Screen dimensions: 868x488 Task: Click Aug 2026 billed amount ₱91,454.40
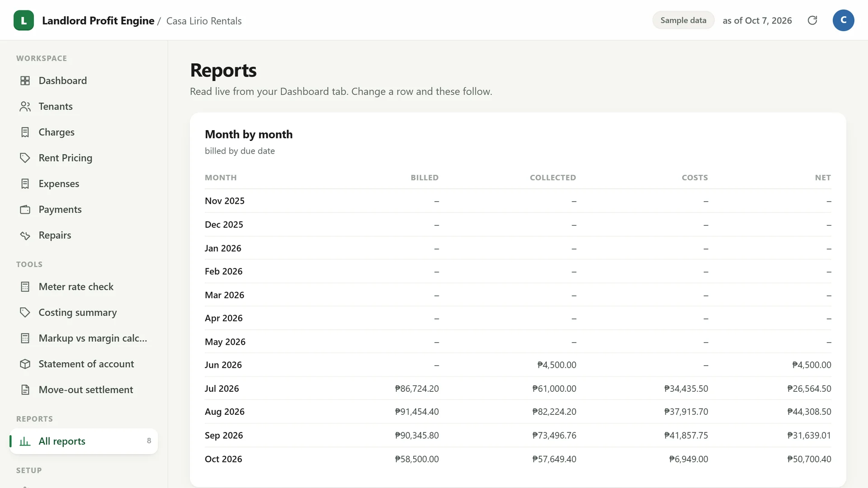417,412
